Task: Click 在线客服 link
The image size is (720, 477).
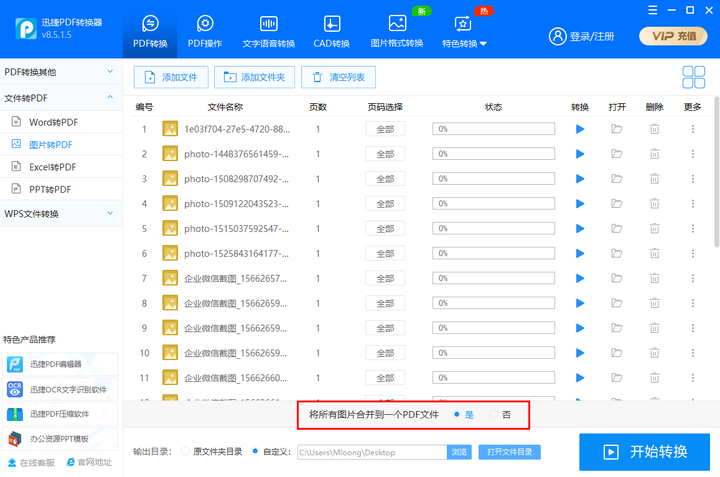Action: 31,463
